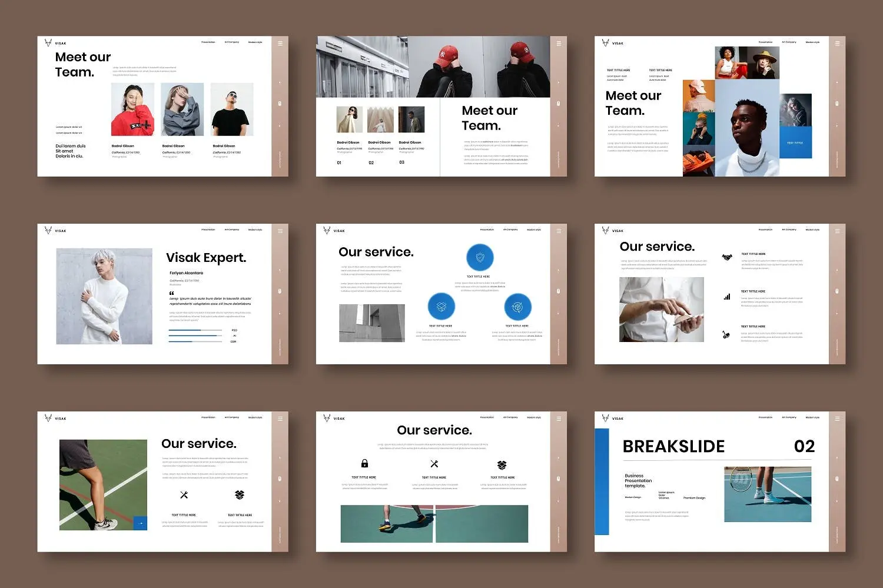The width and height of the screenshot is (883, 588).
Task: Select small portrait numbered 01
Action: 350,119
